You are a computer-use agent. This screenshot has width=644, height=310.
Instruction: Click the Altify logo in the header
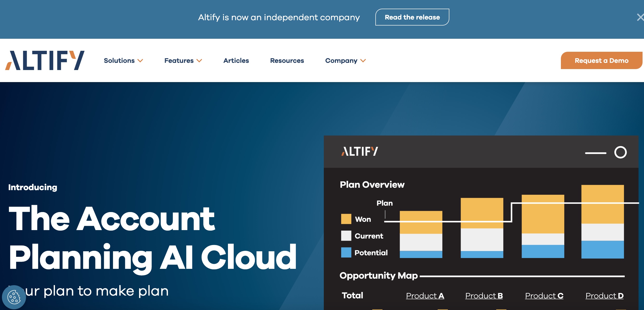(x=45, y=60)
